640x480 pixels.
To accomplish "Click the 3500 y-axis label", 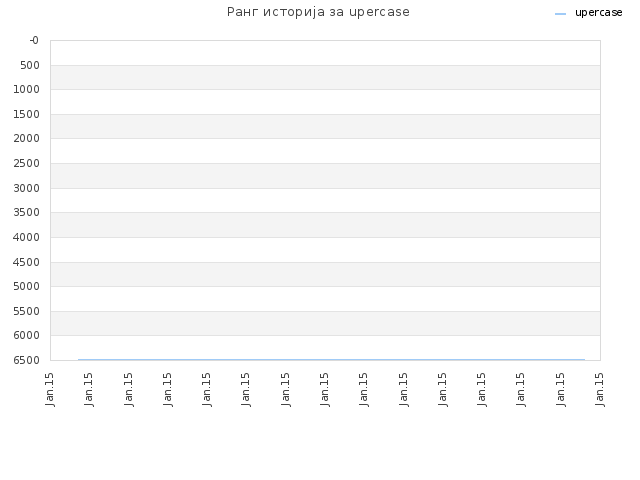I will pyautogui.click(x=26, y=212).
